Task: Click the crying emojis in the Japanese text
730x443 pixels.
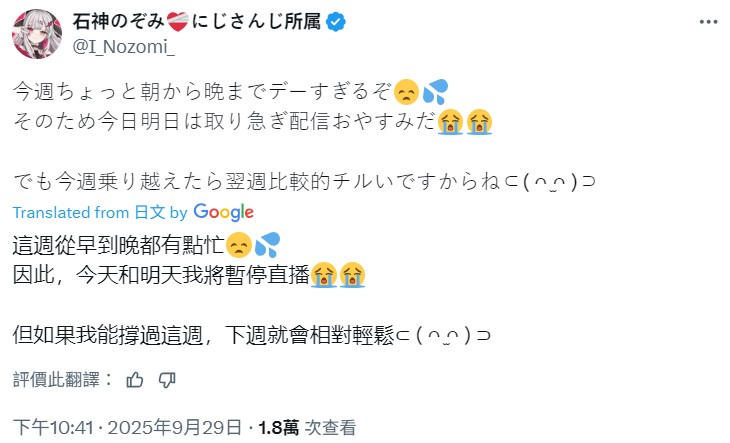Action: point(465,122)
